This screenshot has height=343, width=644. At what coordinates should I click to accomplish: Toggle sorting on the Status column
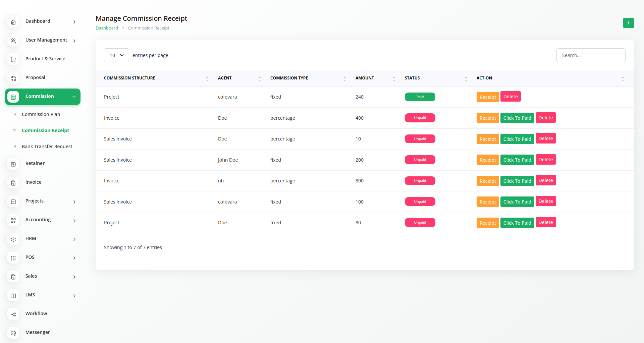pyautogui.click(x=466, y=78)
